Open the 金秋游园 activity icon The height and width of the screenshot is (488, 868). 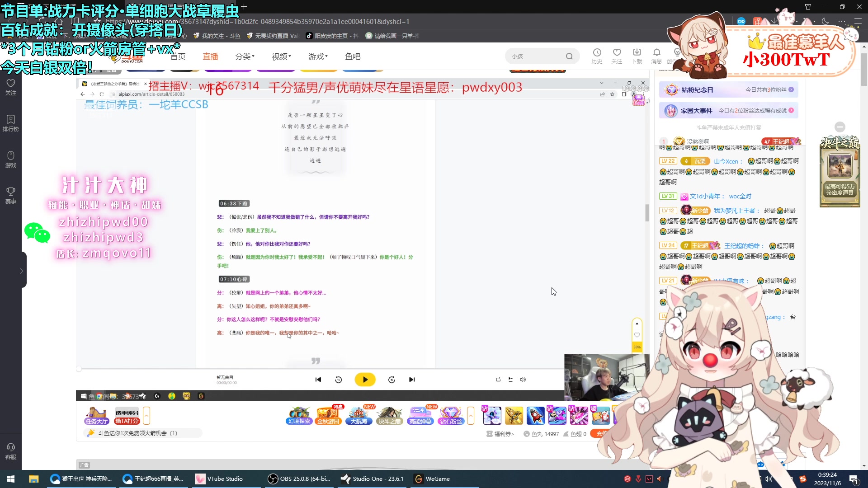coord(328,416)
